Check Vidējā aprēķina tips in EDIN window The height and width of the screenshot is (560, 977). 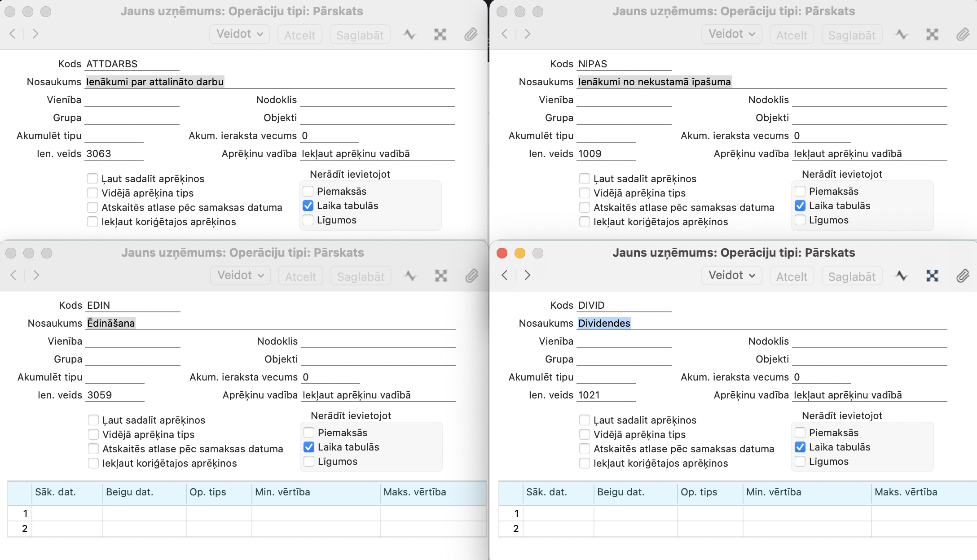93,434
